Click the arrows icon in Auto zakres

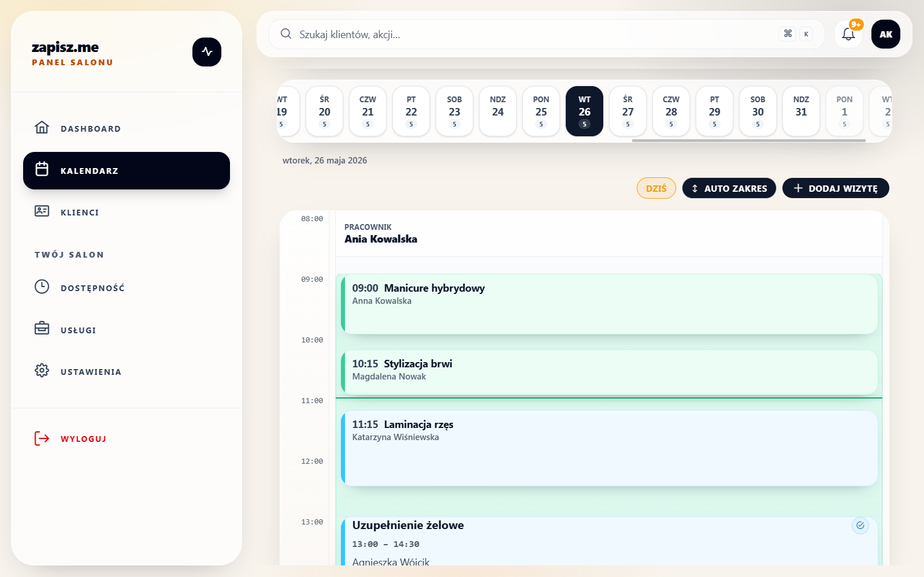(695, 188)
